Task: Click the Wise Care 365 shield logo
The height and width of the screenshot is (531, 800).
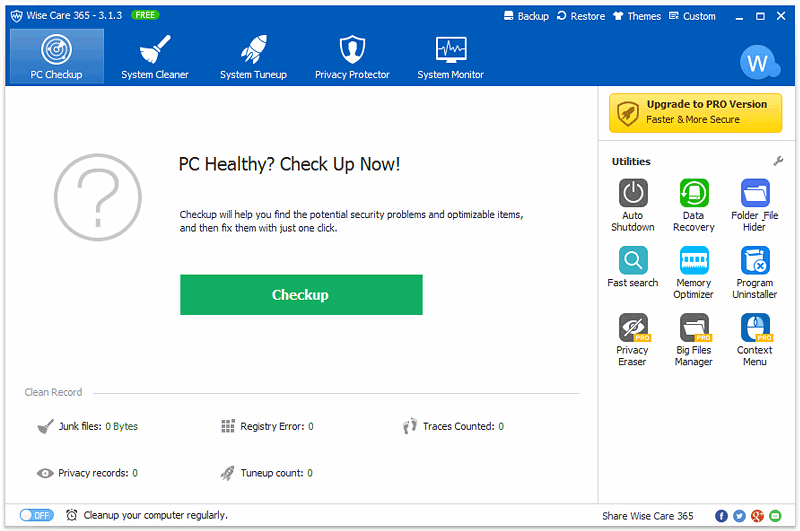Action: tap(17, 16)
